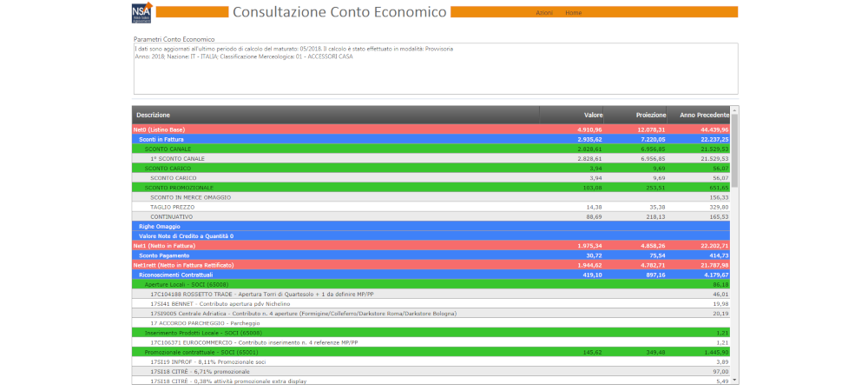Viewport: 868px width, 391px height.
Task: Click the table scrollbar up arrow
Action: click(734, 109)
